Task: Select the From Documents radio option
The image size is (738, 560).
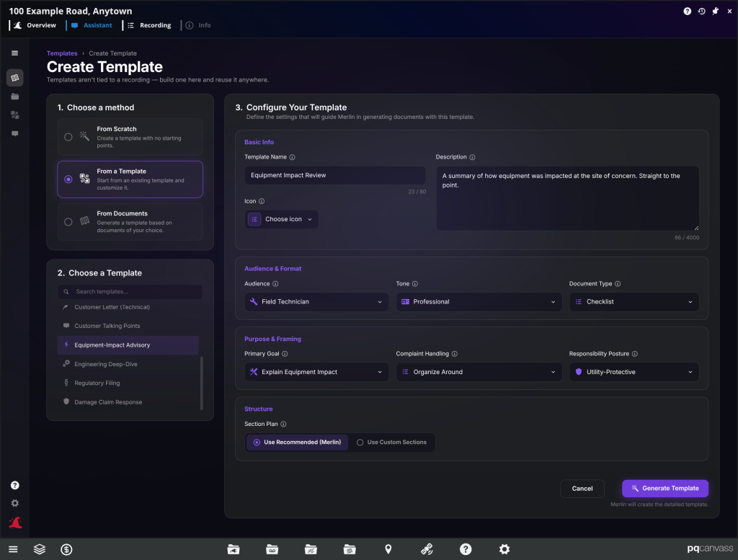Action: click(68, 222)
